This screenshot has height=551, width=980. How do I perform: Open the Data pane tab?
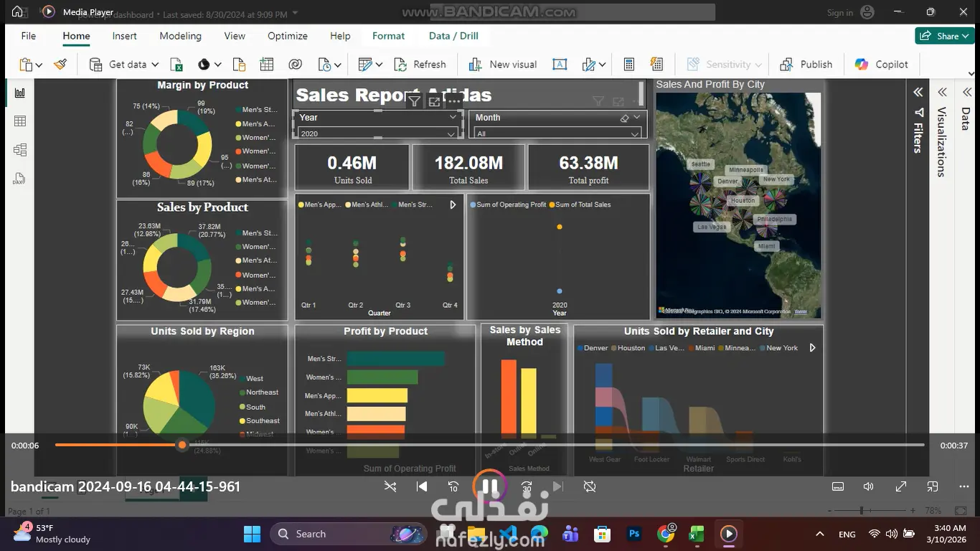click(966, 118)
